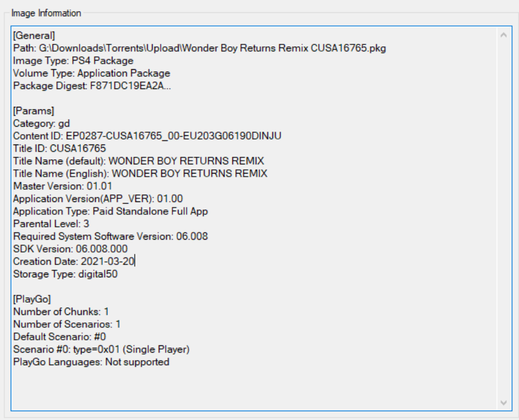Click the 'Creation Date: 2021-03-20' line

(74, 261)
